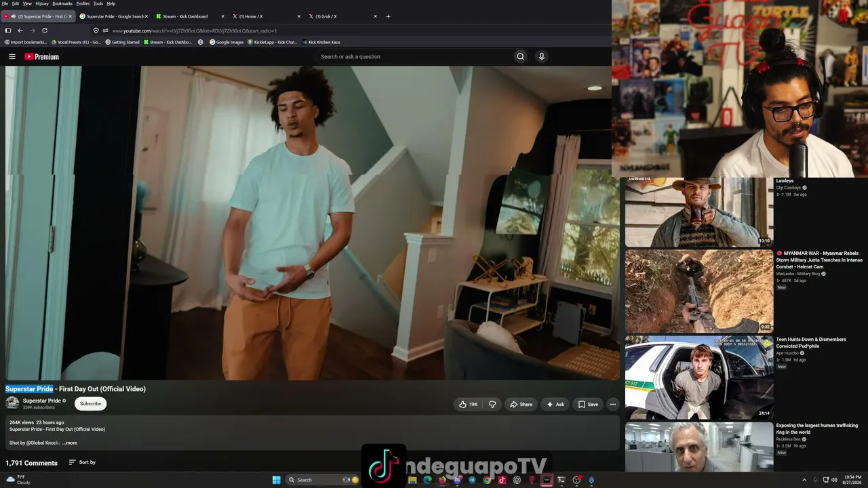Open Microsoft Edge from taskbar

427,480
